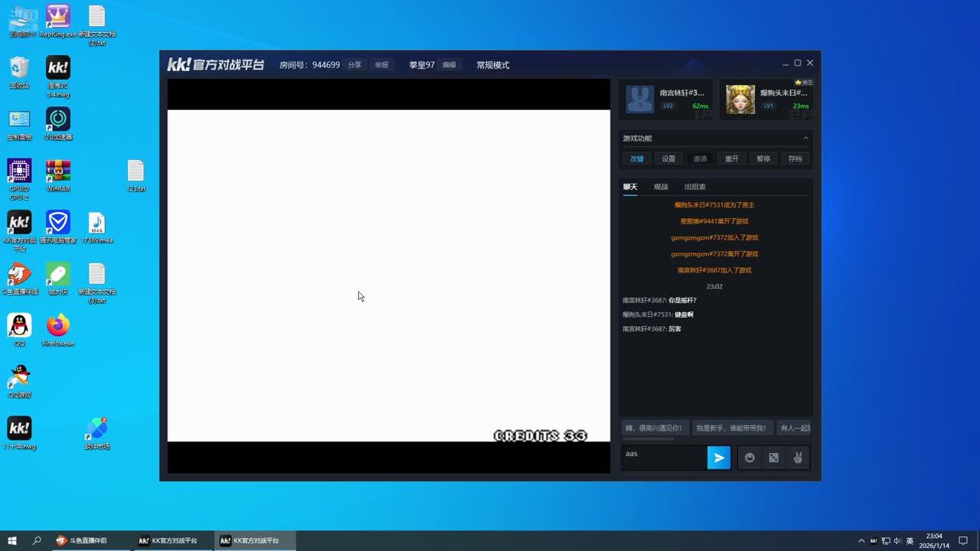Click the dice roll icon
The height and width of the screenshot is (551, 980).
(x=773, y=458)
